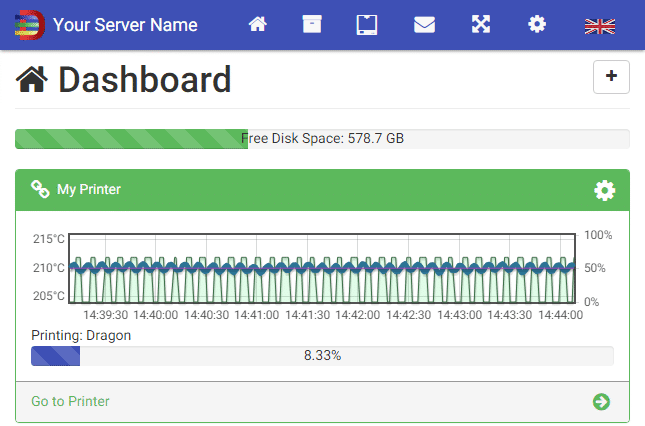Image resolution: width=645 pixels, height=426 pixels.
Task: Click the temperature graph
Action: [x=322, y=269]
